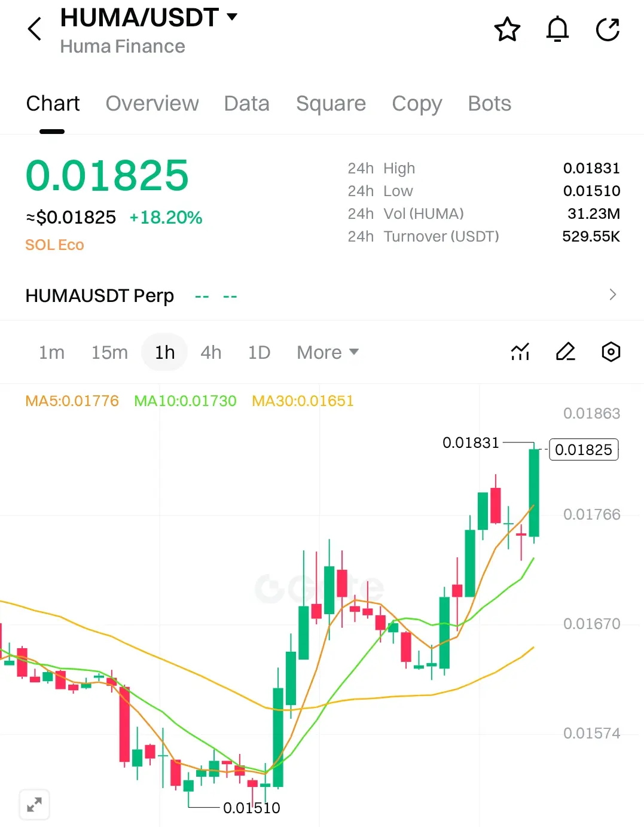
Task: Switch to the Chart tab
Action: pyautogui.click(x=53, y=103)
